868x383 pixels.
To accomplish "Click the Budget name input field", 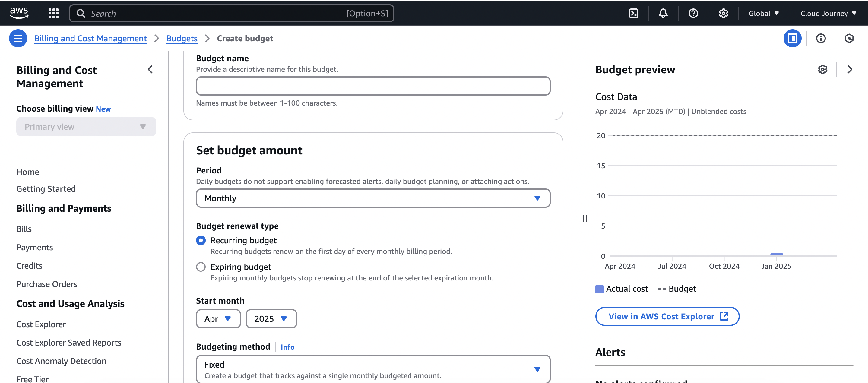I will point(373,86).
